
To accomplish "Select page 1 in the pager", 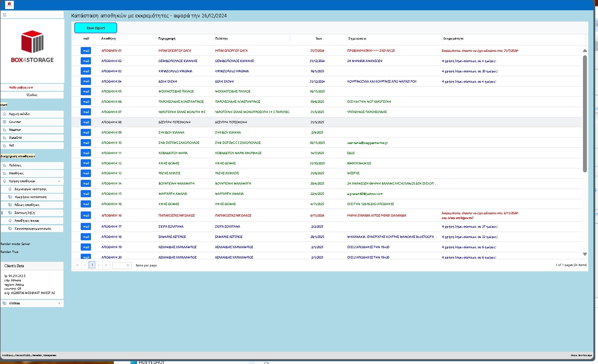I will pyautogui.click(x=92, y=265).
